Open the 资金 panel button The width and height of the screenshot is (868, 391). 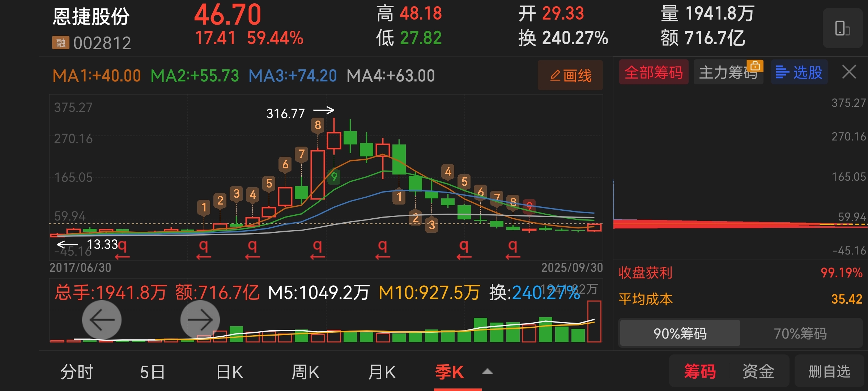[x=758, y=371]
